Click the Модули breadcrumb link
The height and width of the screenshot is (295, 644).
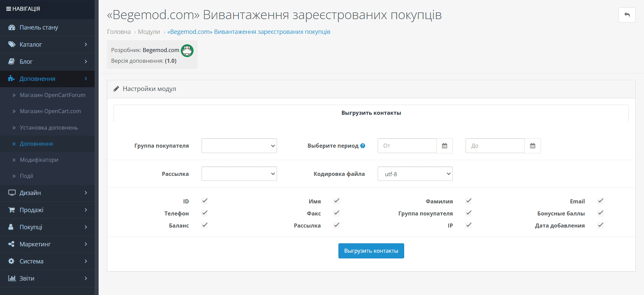click(149, 32)
